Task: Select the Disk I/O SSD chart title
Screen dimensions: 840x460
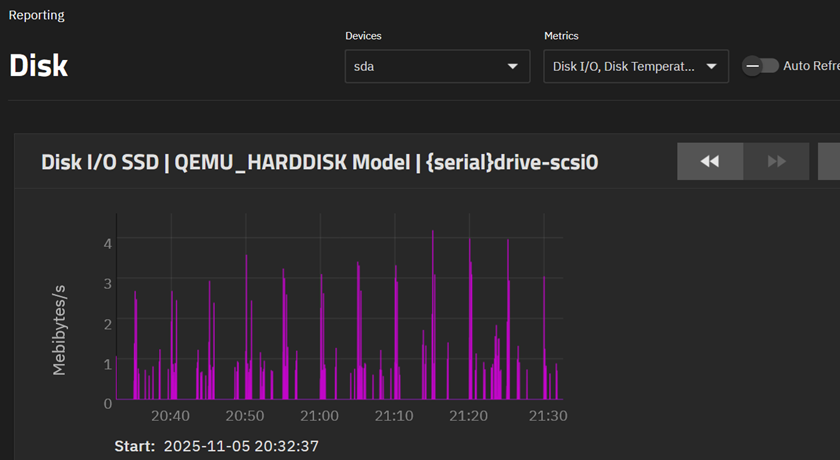Action: pyautogui.click(x=319, y=162)
